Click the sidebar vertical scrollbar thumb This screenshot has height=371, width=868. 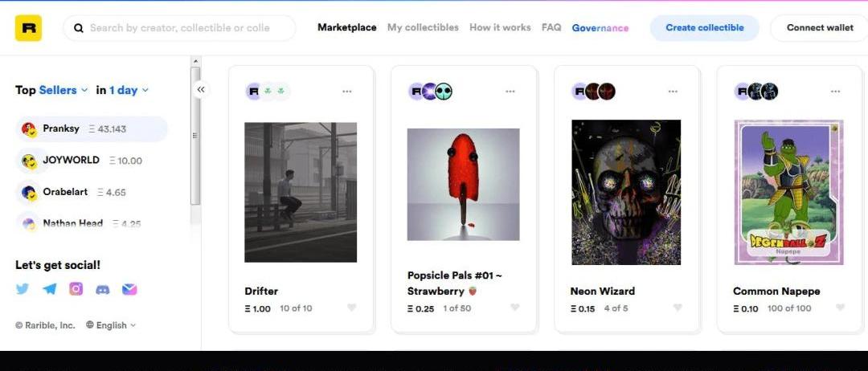(x=195, y=135)
